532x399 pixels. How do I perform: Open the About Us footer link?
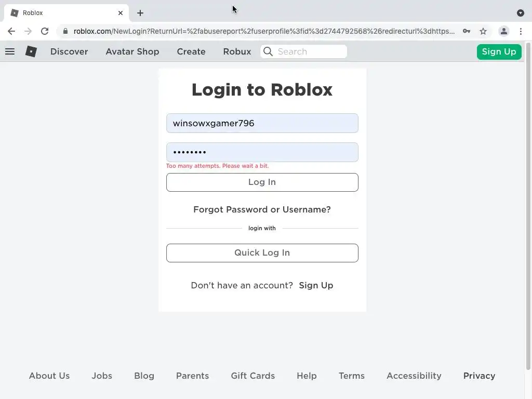(x=49, y=376)
